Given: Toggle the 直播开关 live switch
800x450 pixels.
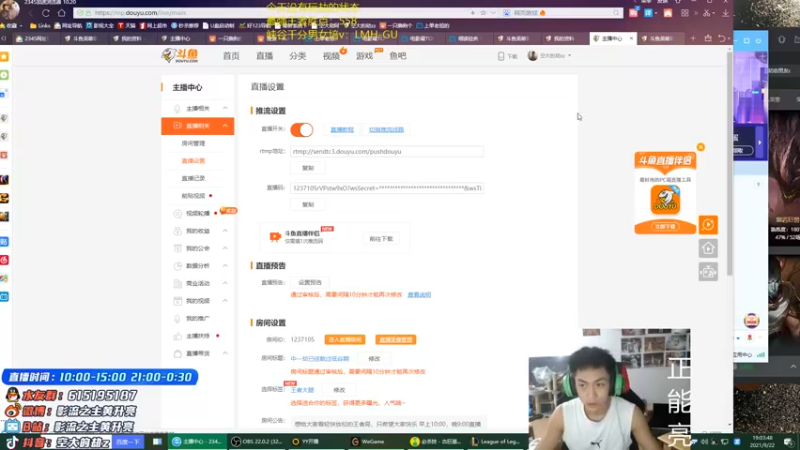Looking at the screenshot, I should (x=302, y=130).
